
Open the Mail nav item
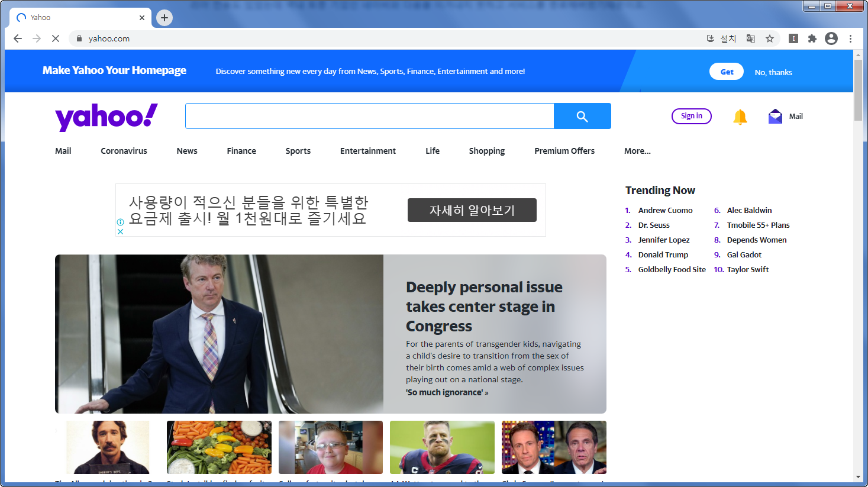pyautogui.click(x=63, y=151)
